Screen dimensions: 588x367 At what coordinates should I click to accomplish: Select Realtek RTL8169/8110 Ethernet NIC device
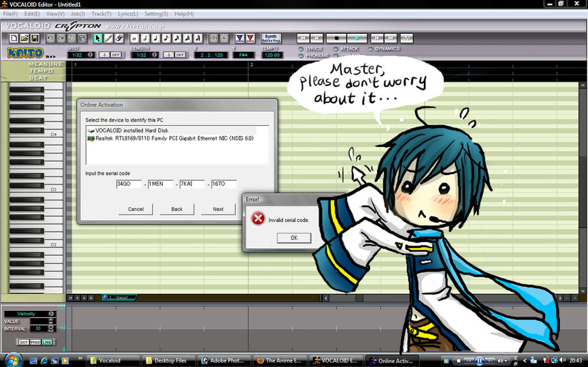click(171, 138)
